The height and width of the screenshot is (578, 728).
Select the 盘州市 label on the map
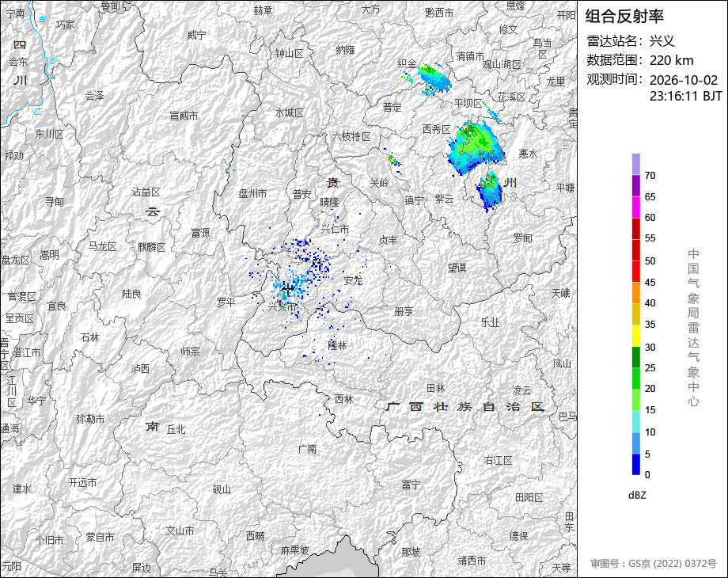(x=252, y=193)
